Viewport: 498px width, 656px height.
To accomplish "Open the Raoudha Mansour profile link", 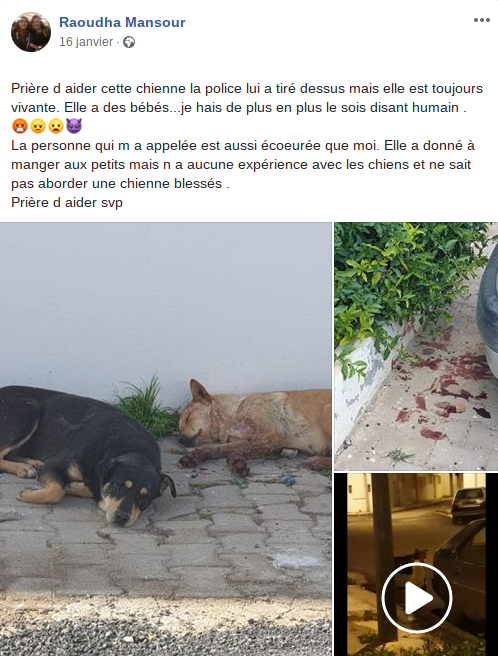I will (122, 22).
